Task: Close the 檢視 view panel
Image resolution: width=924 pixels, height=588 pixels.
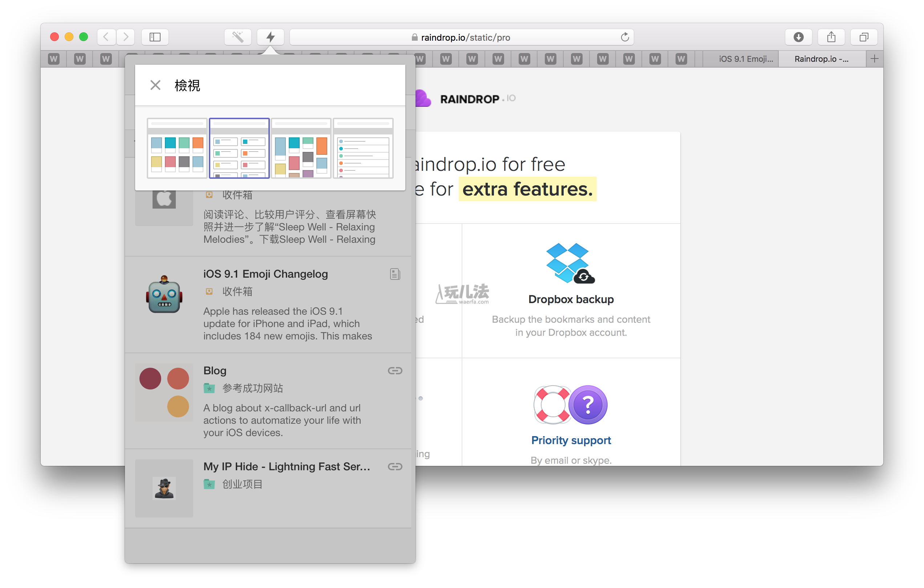Action: point(155,85)
